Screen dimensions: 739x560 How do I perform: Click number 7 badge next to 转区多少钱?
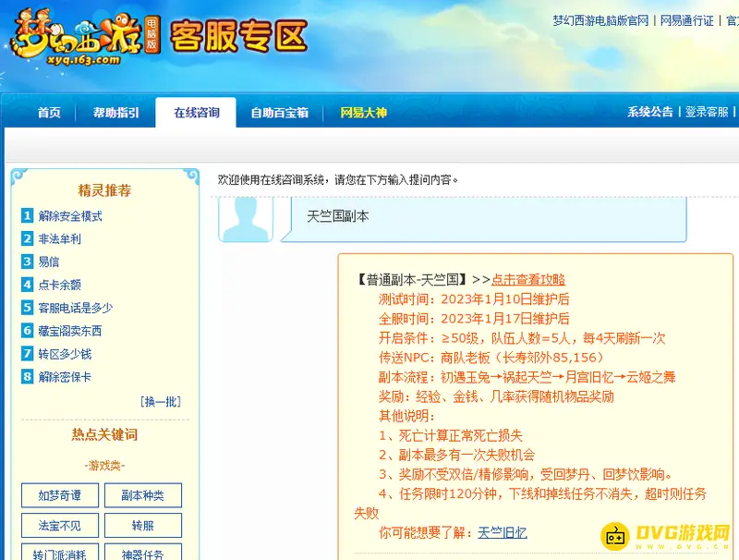(28, 354)
